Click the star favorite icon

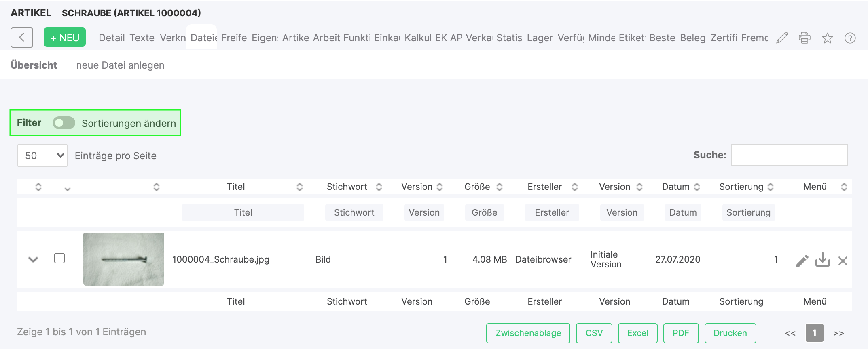[x=827, y=38]
